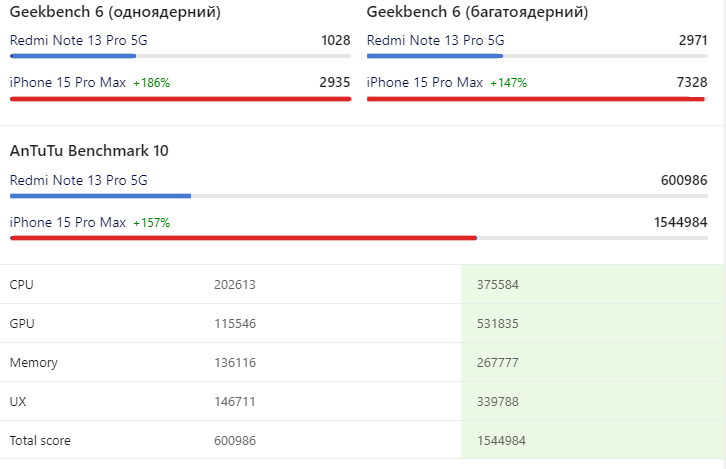Viewport: 726px width, 469px height.
Task: Click the GPU value 115546
Action: [235, 324]
